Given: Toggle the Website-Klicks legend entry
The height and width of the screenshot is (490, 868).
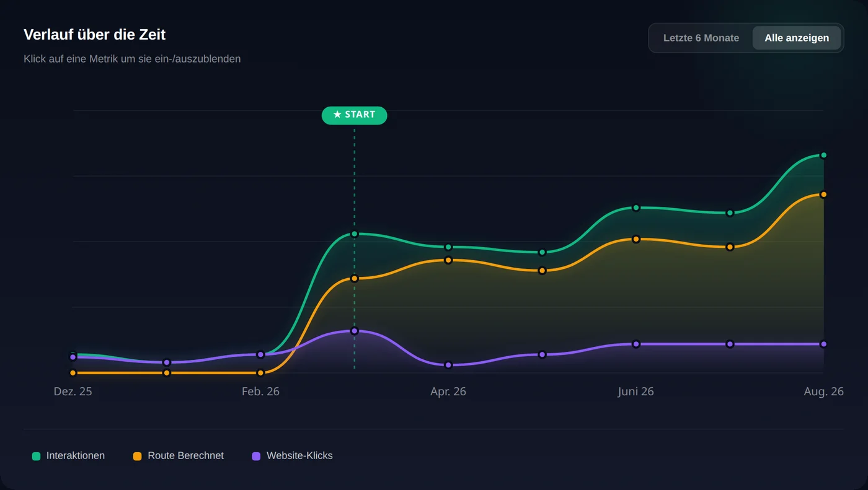Looking at the screenshot, I should (292, 456).
